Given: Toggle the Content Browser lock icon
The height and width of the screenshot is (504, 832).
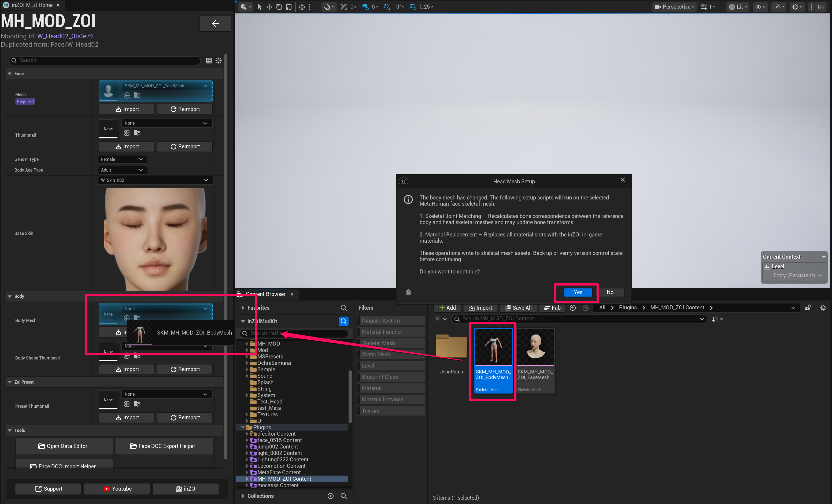Looking at the screenshot, I should (x=808, y=307).
